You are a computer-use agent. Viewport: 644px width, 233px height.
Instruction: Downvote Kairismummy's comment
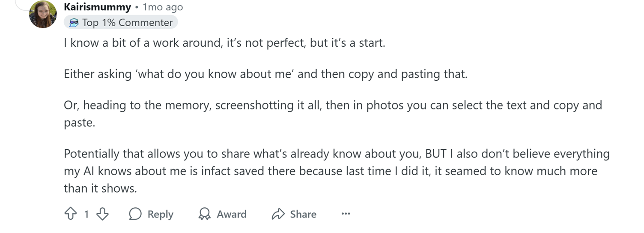[x=102, y=214]
